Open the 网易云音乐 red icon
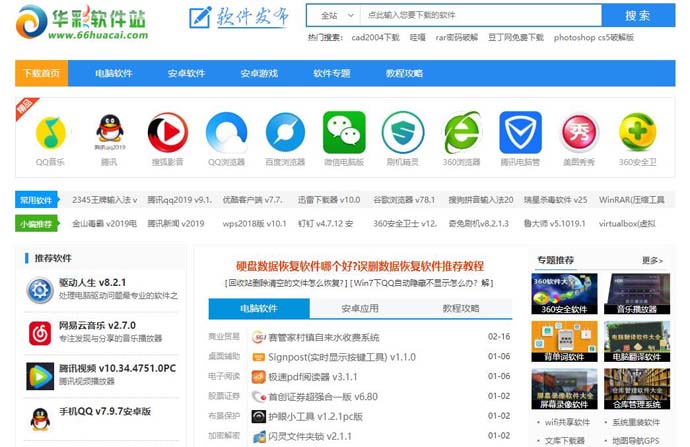The width and height of the screenshot is (690, 447). point(40,333)
